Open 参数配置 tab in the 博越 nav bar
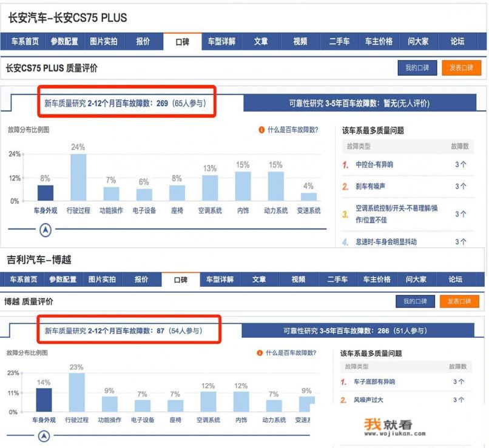Image resolution: width=489 pixels, height=448 pixels. pyautogui.click(x=63, y=279)
